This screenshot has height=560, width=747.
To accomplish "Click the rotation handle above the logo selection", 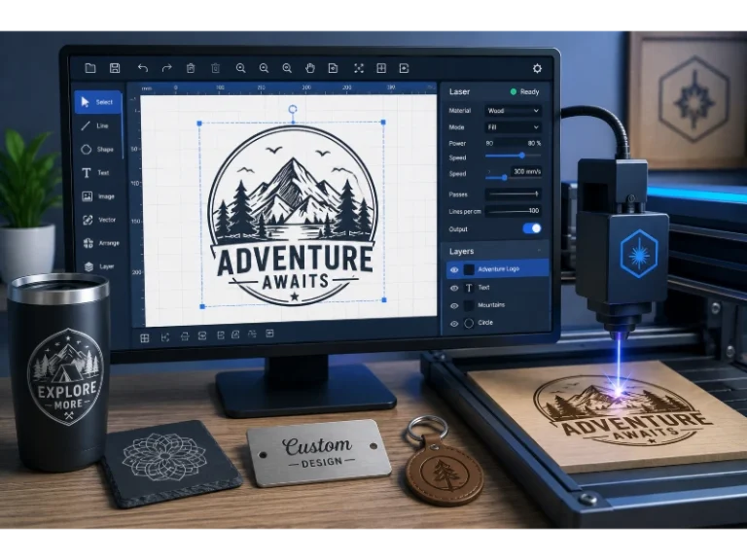I will (x=293, y=110).
